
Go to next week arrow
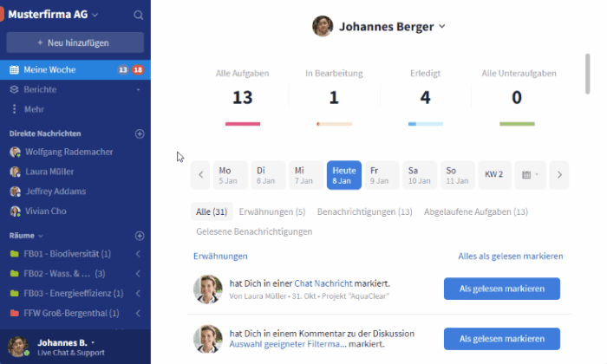pos(559,175)
